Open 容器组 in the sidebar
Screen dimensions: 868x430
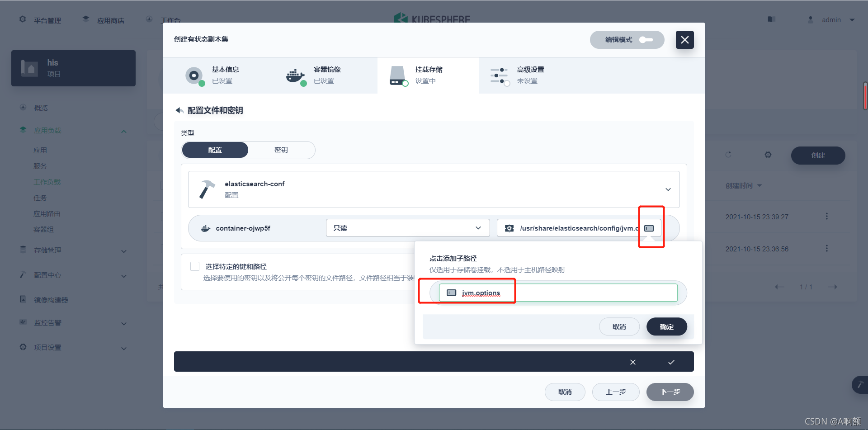point(43,229)
